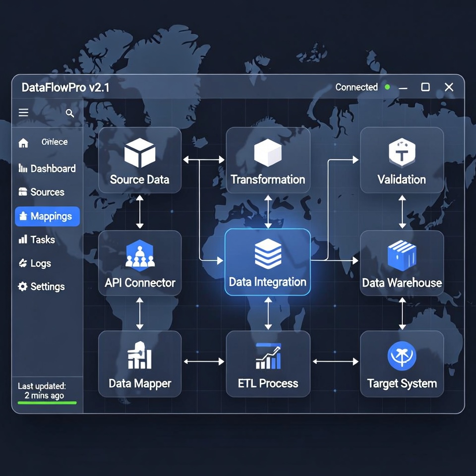
Task: Click the Source Data cube icon
Action: point(139,152)
